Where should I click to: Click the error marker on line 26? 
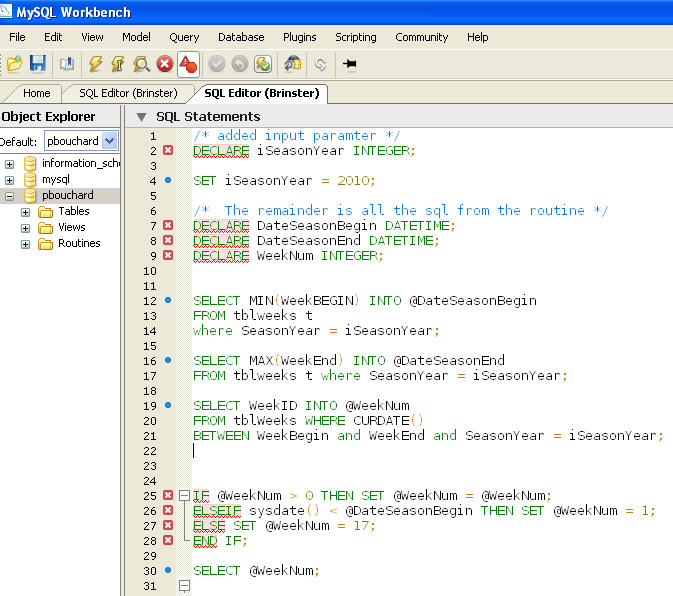pyautogui.click(x=168, y=510)
